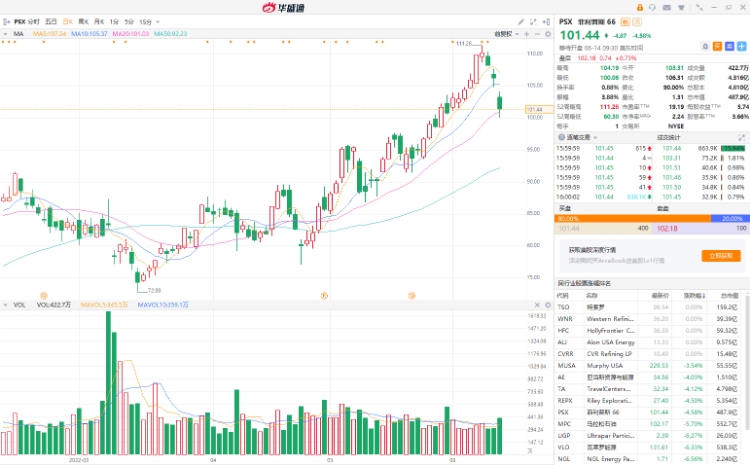The width and height of the screenshot is (750, 465).
Task: Select the HollyFrontier row
Action: click(x=650, y=331)
